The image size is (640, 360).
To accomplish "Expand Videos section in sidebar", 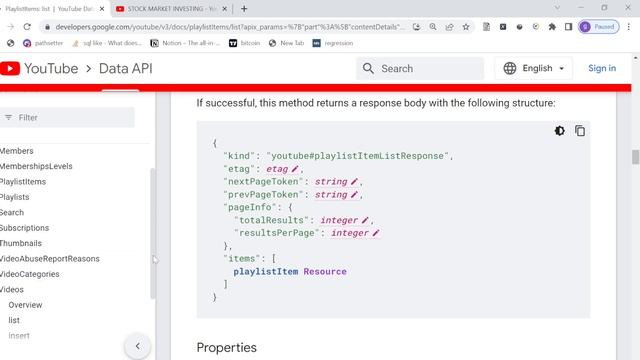I will (x=12, y=289).
